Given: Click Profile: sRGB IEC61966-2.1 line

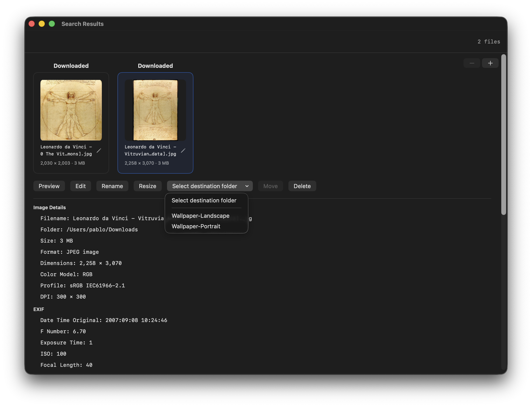Looking at the screenshot, I should (83, 286).
